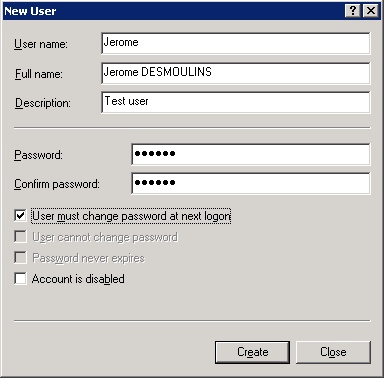Uncheck User must change password at next logon

tap(20, 215)
